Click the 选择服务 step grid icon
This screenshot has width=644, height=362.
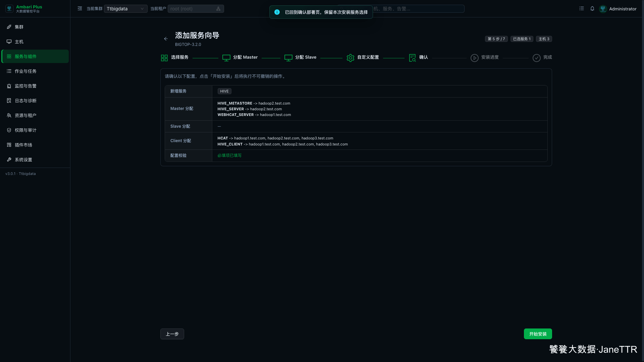pos(164,58)
